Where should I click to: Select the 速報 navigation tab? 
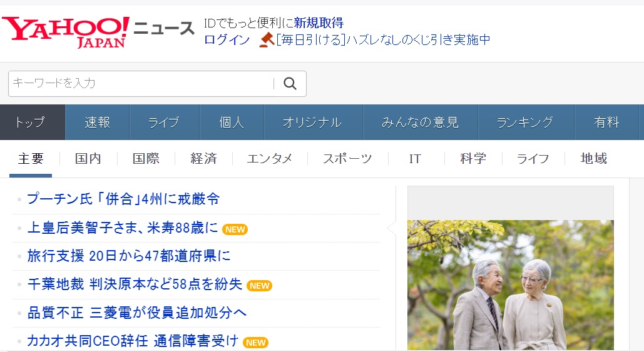point(98,123)
